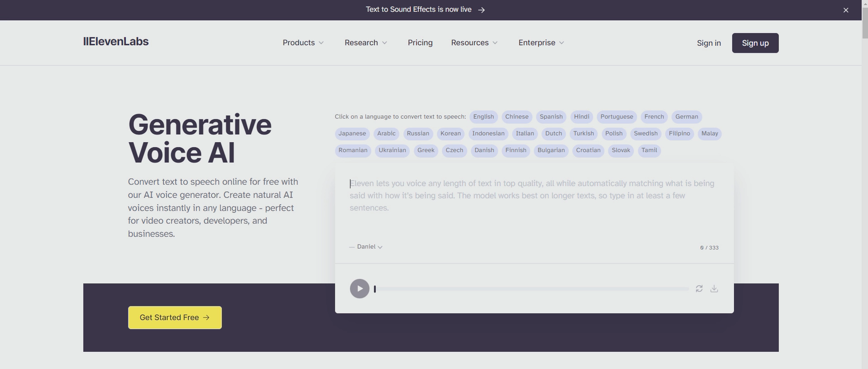Open the ElevenLabs logo homepage link
Viewport: 868px width, 369px height.
116,42
